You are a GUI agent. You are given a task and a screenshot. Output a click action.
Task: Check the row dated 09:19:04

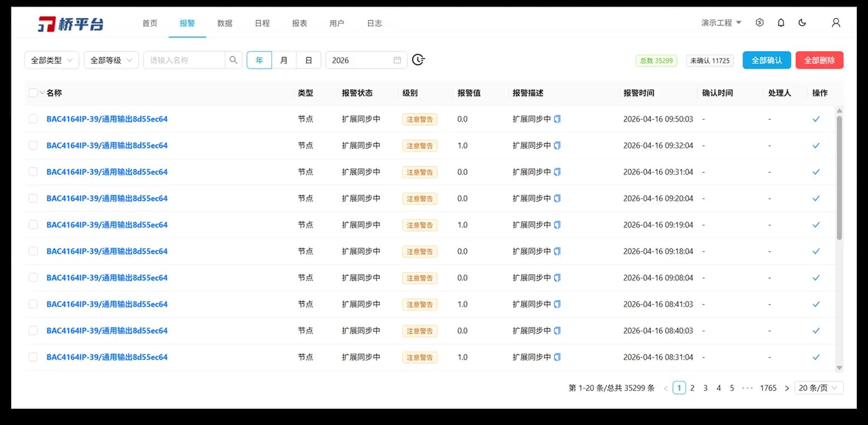[33, 225]
